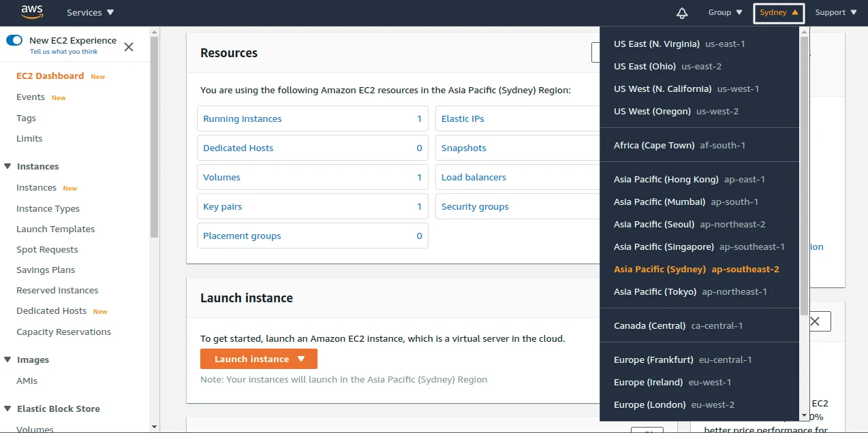Close the New EC2 Experience banner
This screenshot has height=433, width=868.
129,46
